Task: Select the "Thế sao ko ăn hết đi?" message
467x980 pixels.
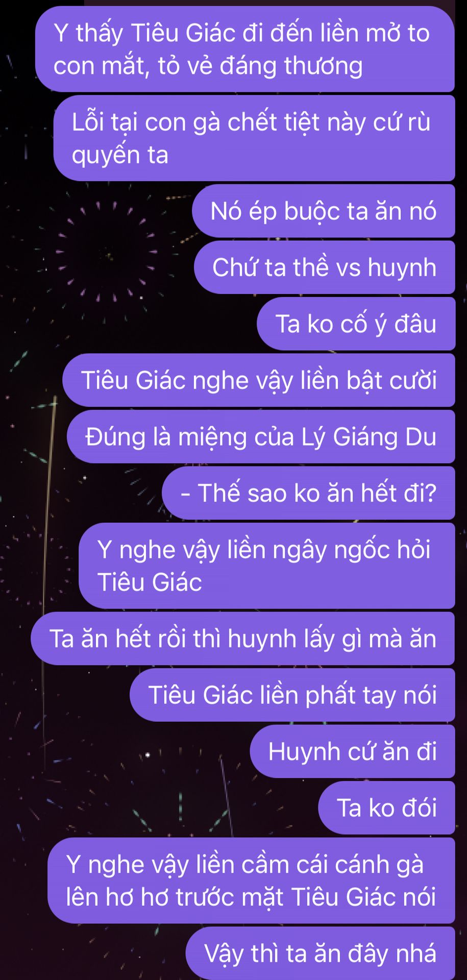Action: click(308, 493)
